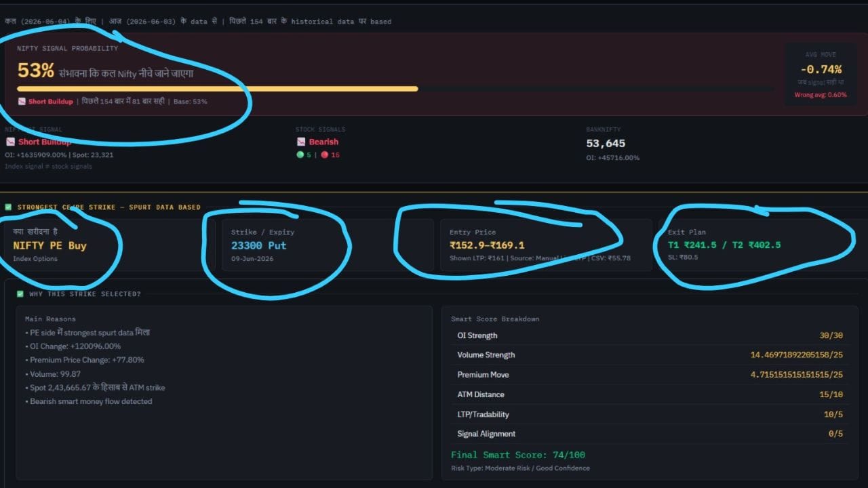Select the '15/10' ATM Distance score
This screenshot has height=488, width=868.
click(x=831, y=394)
